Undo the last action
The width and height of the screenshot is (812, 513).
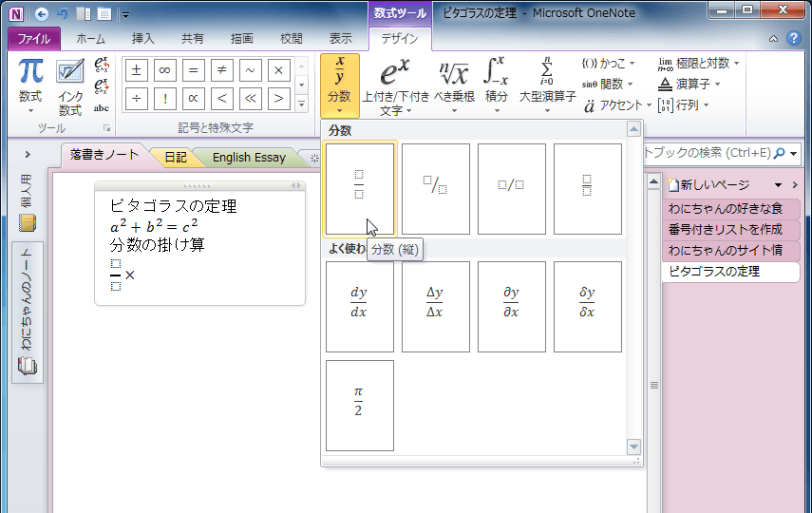63,14
